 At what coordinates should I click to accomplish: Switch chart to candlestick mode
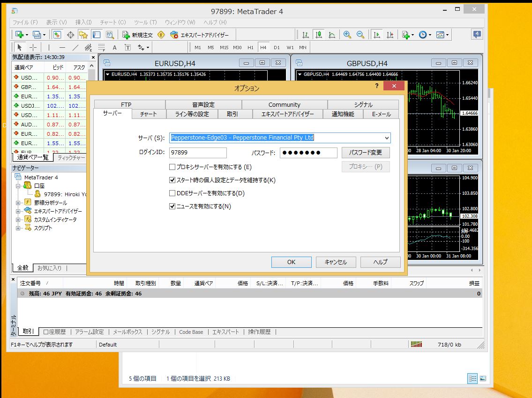pos(319,35)
